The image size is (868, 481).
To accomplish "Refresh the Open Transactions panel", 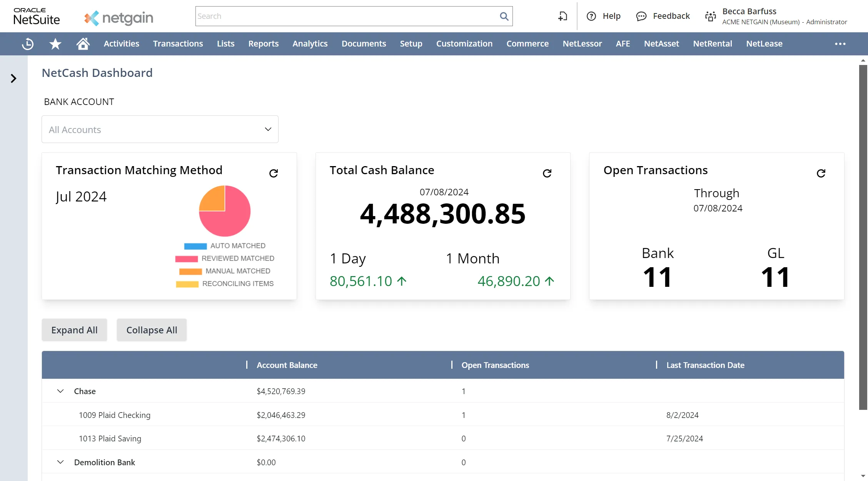I will [x=821, y=173].
